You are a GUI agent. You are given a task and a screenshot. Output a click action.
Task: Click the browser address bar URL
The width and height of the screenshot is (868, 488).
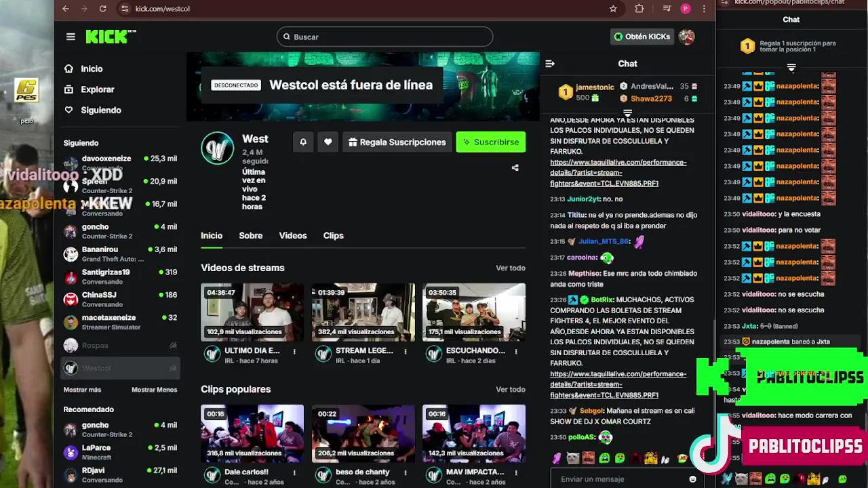[x=162, y=9]
